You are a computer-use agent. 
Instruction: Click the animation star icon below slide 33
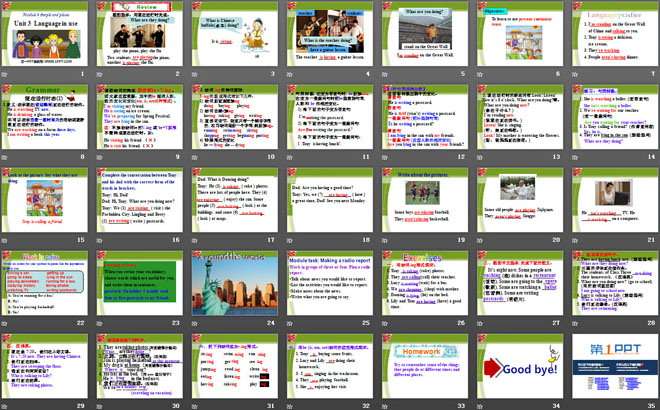[x=385, y=406]
